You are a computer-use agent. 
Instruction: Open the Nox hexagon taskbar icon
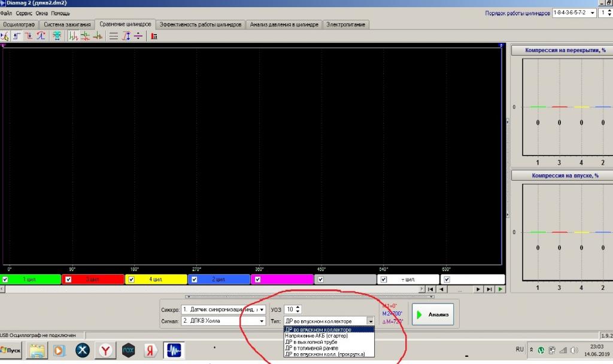(128, 350)
